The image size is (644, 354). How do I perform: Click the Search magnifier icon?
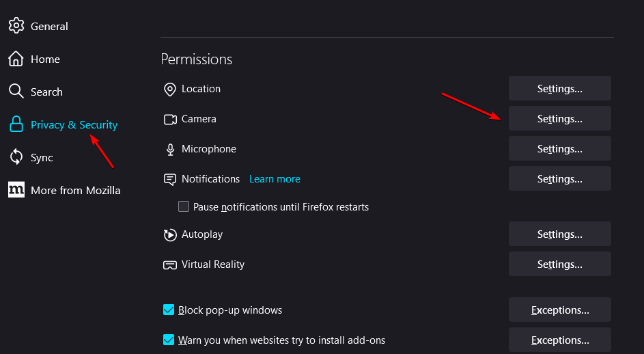(16, 92)
